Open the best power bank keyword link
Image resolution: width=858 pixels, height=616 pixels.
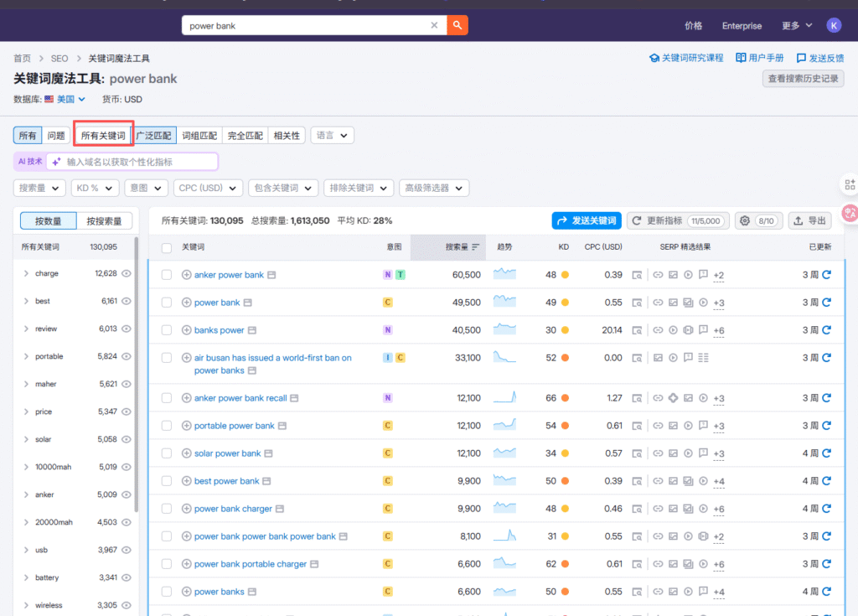pos(226,481)
